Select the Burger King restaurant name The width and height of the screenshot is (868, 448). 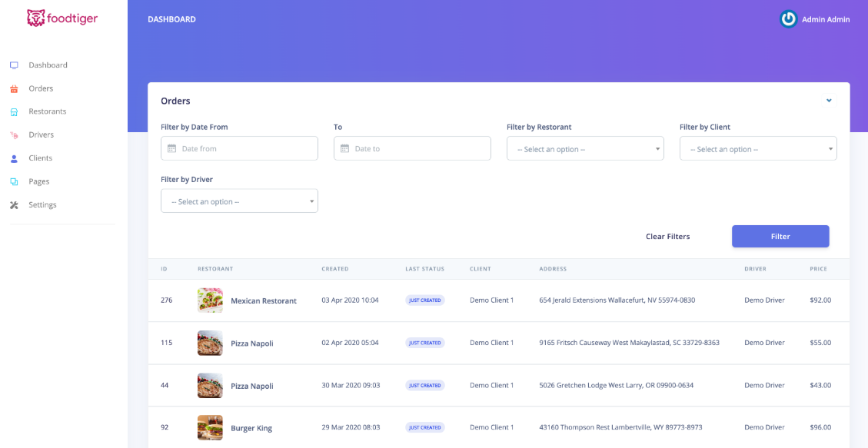pos(251,428)
